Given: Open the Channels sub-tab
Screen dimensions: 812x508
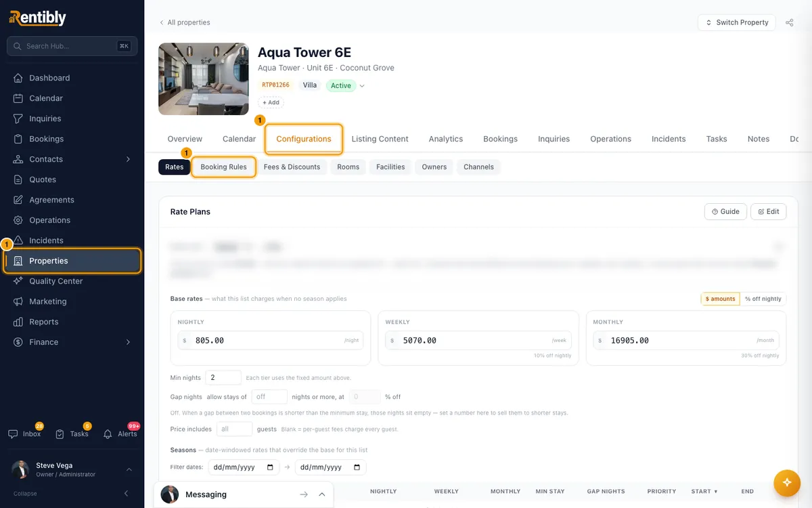Looking at the screenshot, I should 478,167.
